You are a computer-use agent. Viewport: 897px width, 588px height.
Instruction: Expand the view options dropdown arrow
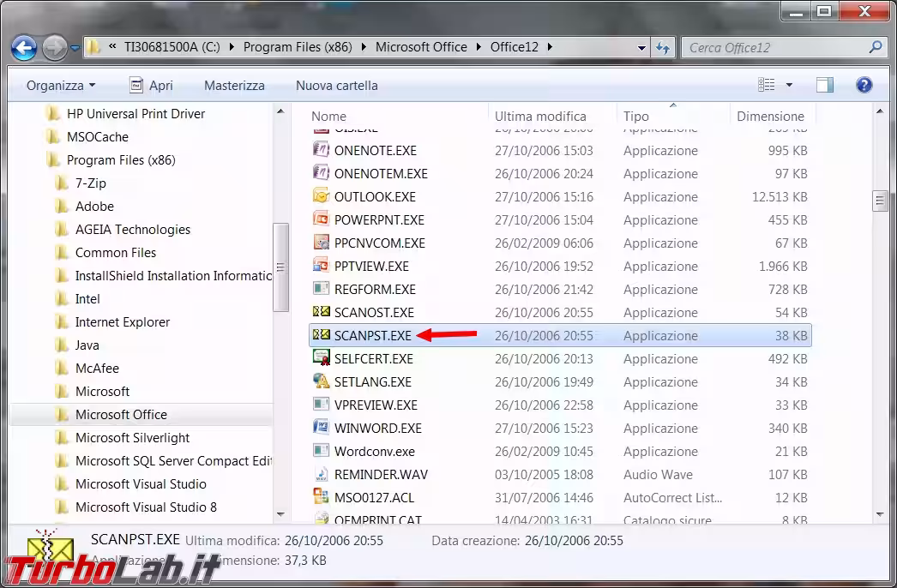tap(789, 85)
